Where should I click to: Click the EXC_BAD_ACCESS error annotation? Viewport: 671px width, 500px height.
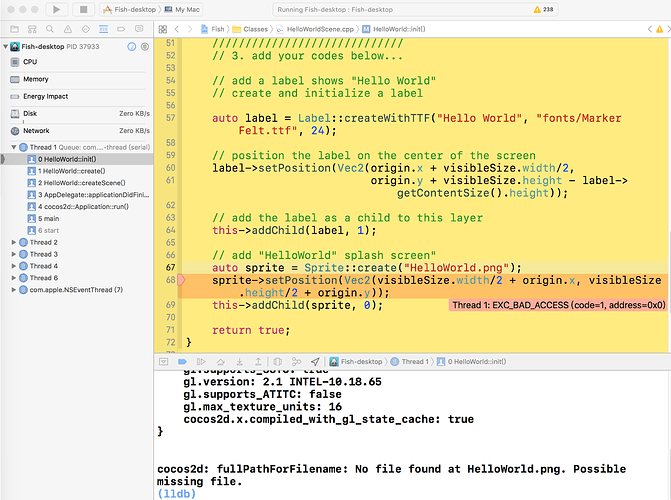point(558,305)
